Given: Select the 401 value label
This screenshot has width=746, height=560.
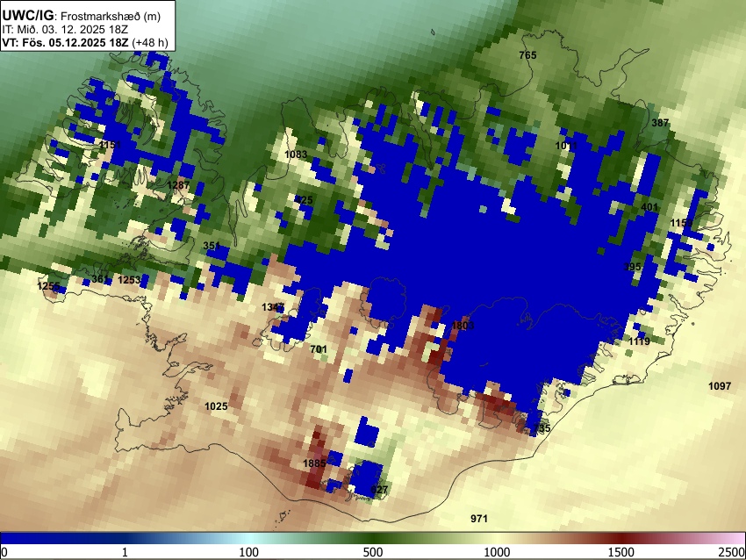Looking at the screenshot, I should point(649,207).
